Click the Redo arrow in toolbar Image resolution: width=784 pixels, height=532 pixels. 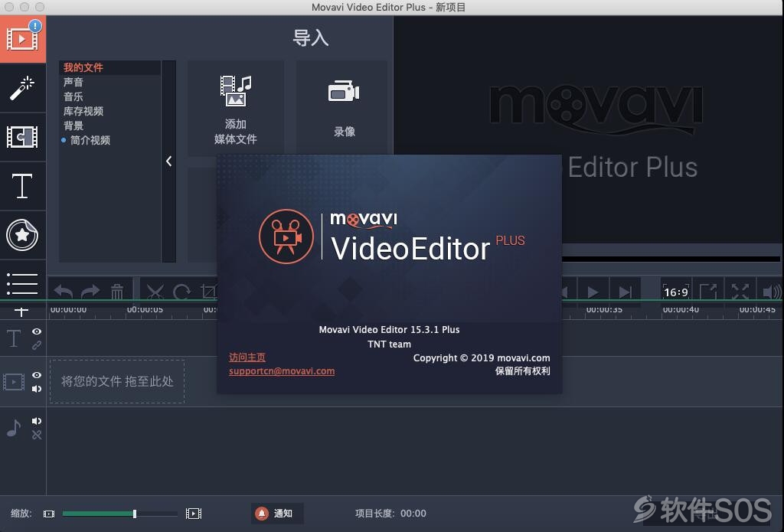(x=90, y=291)
